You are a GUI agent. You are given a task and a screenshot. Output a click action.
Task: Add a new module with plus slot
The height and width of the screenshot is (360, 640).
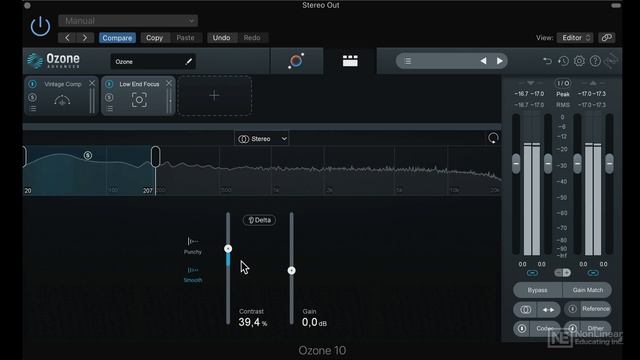[x=214, y=96]
